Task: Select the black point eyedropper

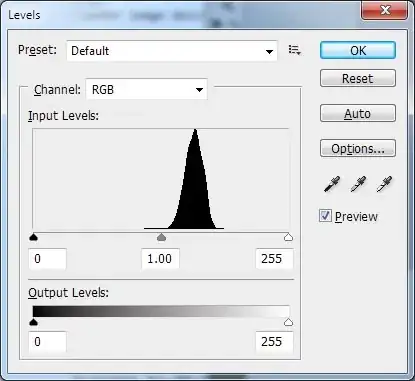Action: pos(332,184)
